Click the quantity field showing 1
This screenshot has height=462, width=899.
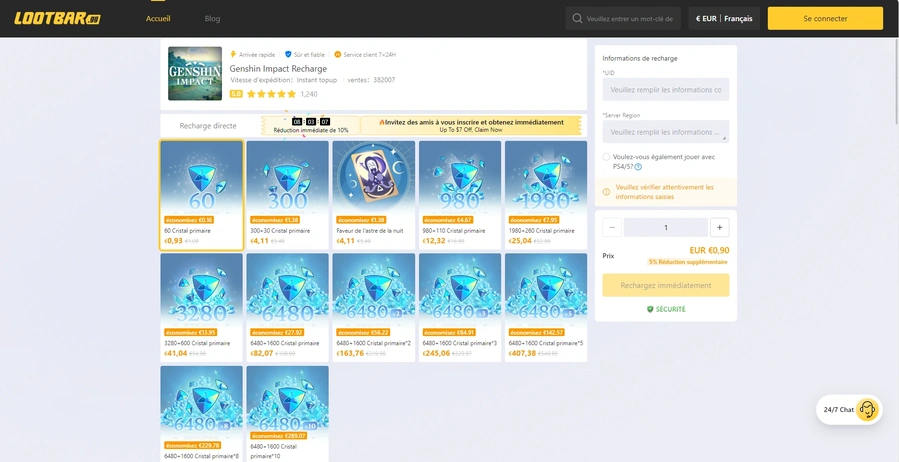[666, 227]
